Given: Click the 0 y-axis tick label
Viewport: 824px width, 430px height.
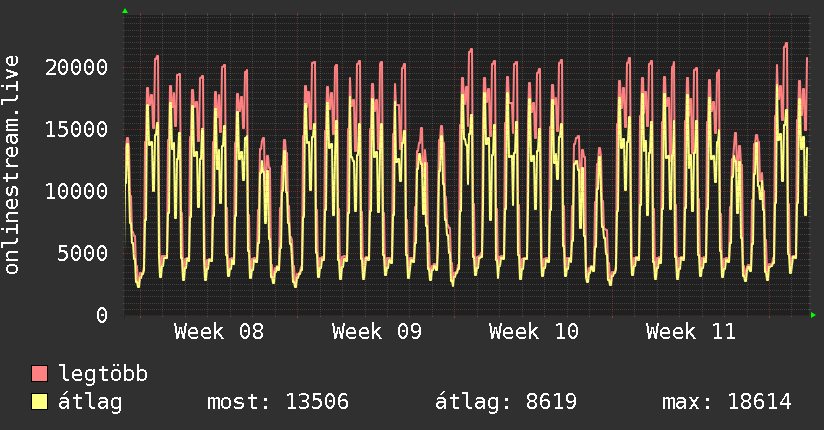Looking at the screenshot, I should tap(101, 315).
